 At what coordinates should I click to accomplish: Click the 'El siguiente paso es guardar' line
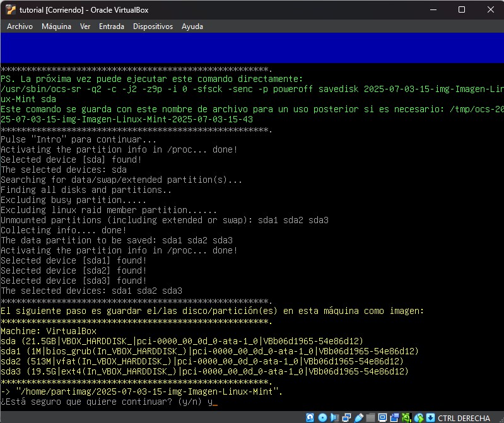click(212, 311)
